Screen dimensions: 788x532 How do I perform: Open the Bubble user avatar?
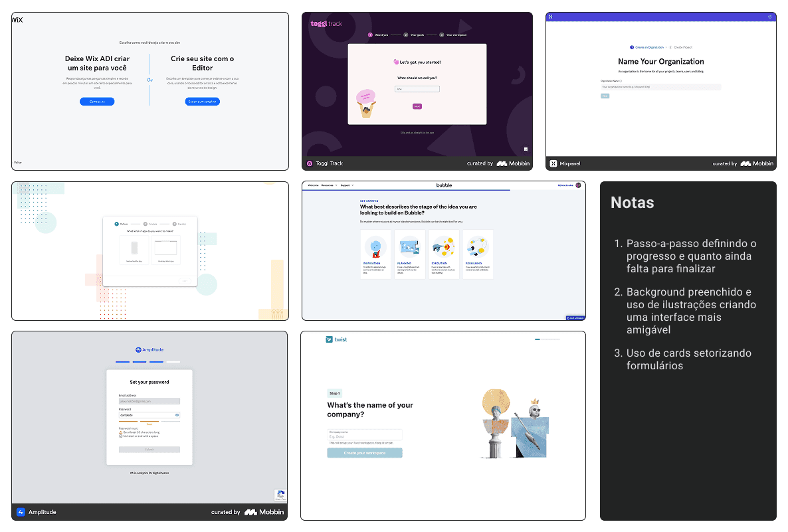579,185
